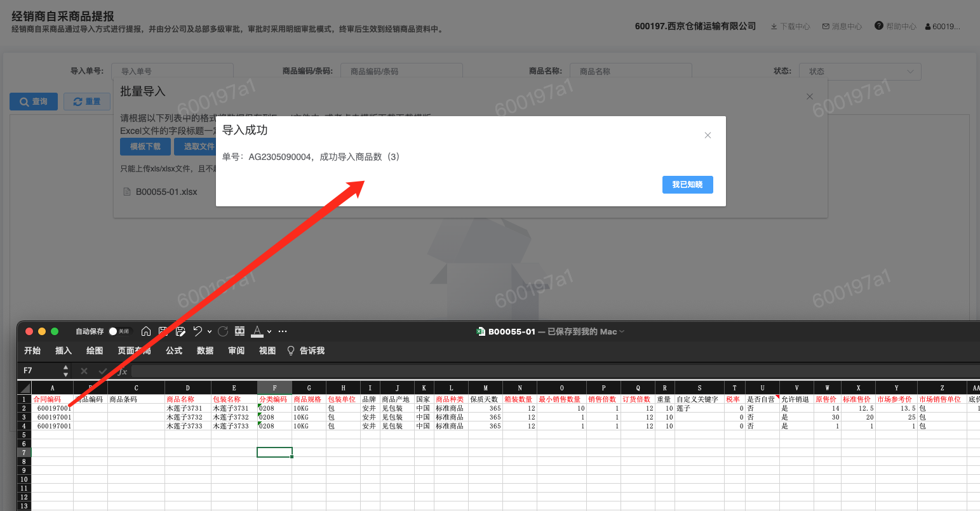The width and height of the screenshot is (980, 511).
Task: Select the 12.5 cell under 标准售价
Action: pyautogui.click(x=859, y=408)
